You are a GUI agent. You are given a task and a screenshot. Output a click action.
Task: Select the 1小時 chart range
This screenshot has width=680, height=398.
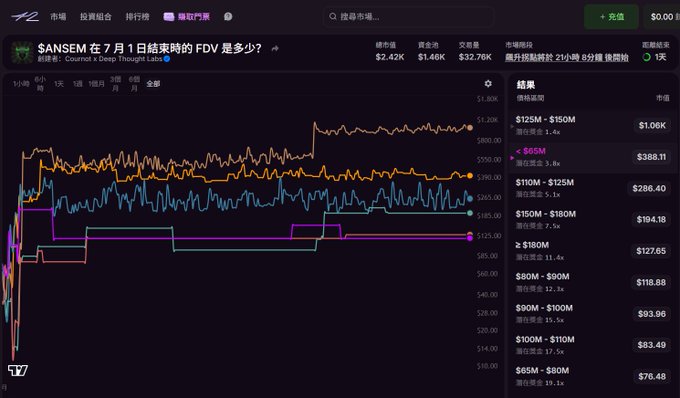point(21,84)
